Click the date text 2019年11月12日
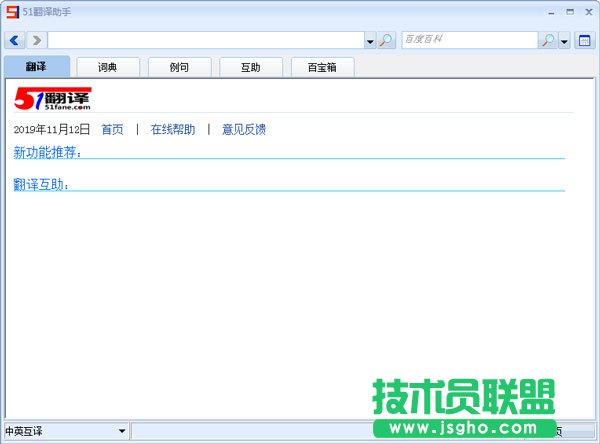600x444 pixels. click(52, 129)
